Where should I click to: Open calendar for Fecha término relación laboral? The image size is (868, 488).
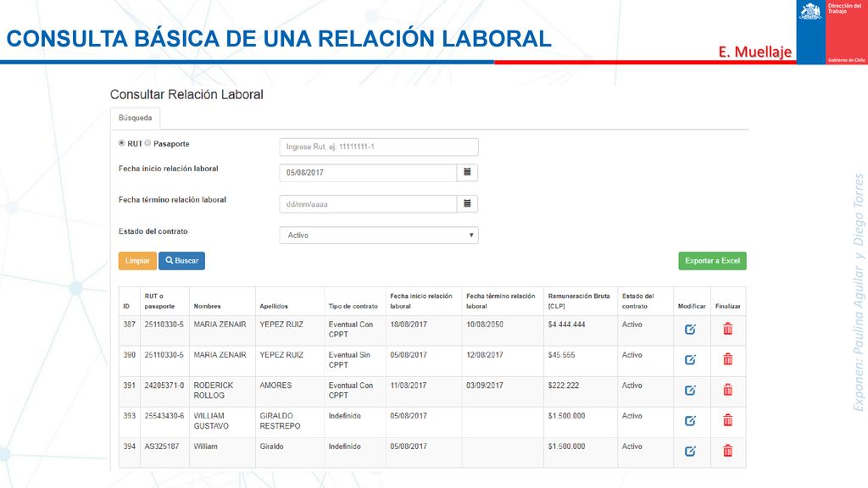(467, 204)
